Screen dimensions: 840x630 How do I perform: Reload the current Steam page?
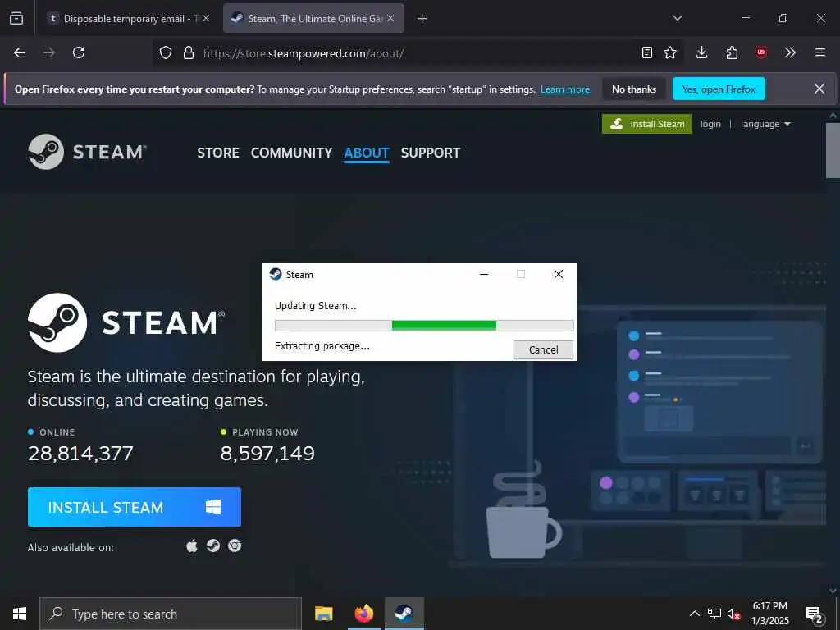(79, 52)
